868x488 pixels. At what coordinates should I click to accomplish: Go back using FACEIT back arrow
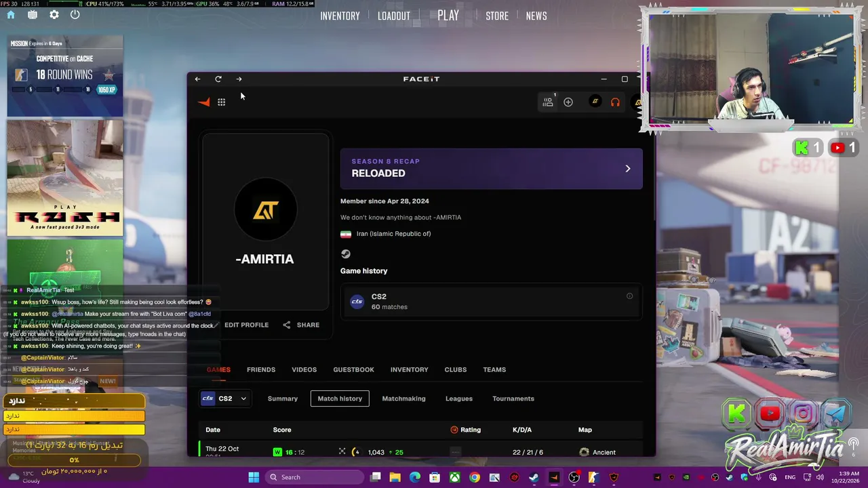[x=197, y=79]
